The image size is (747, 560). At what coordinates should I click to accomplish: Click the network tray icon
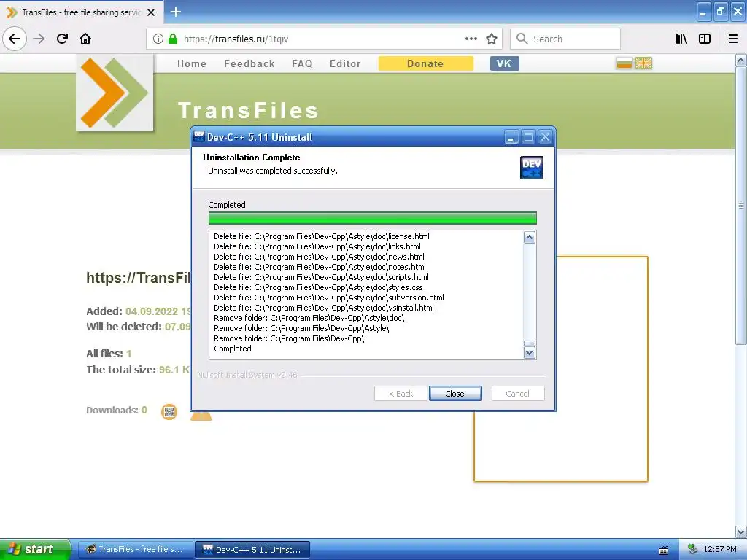coord(692,549)
